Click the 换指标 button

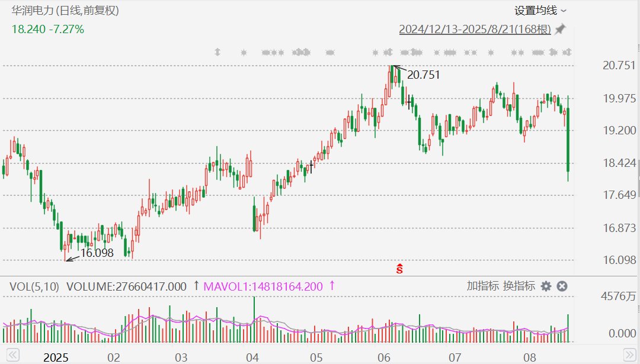519,286
